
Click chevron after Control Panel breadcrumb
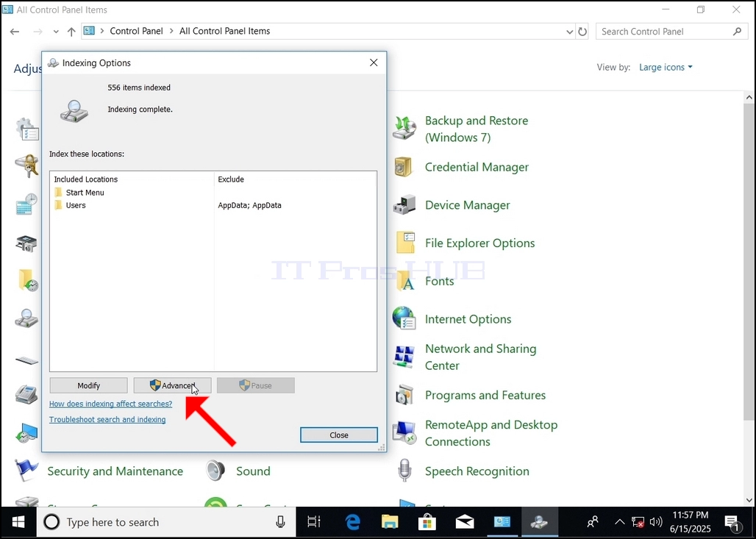pyautogui.click(x=171, y=31)
